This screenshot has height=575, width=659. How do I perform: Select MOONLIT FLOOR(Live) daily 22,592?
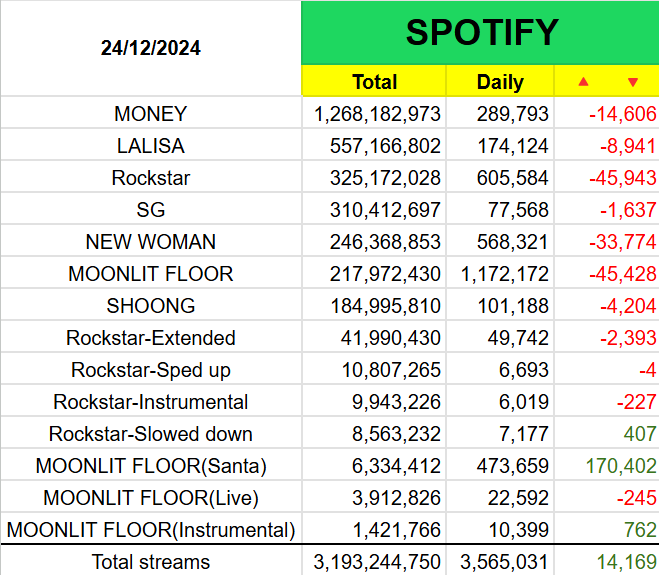point(500,497)
